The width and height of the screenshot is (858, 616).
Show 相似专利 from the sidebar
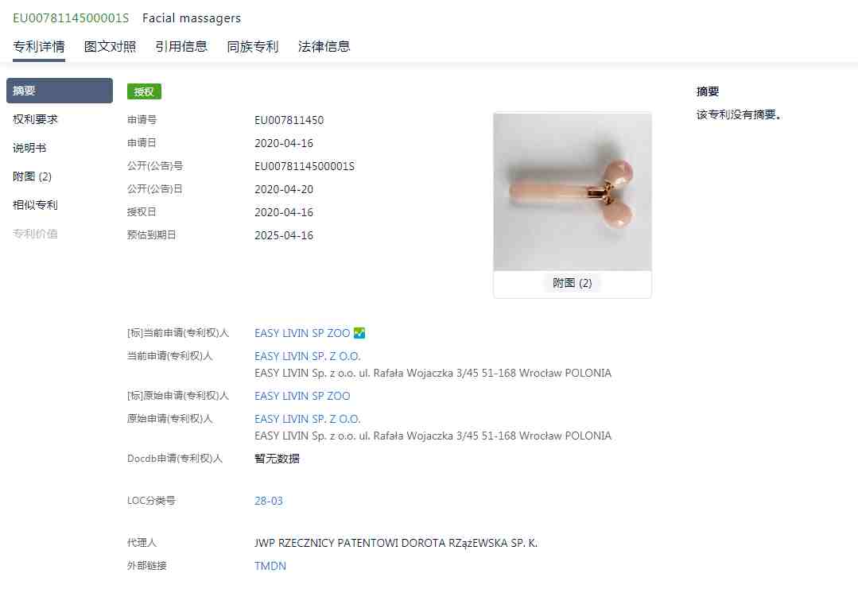pos(35,204)
